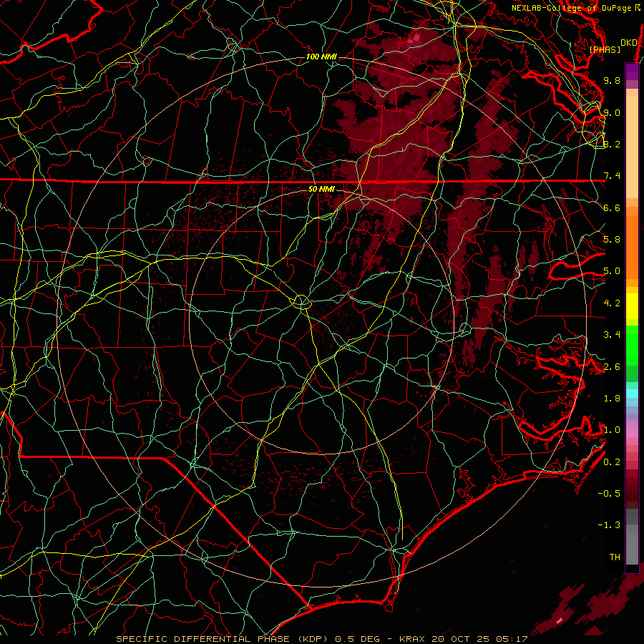Click the "1.8" scale value
Screen dimensions: 644x644
(612, 399)
